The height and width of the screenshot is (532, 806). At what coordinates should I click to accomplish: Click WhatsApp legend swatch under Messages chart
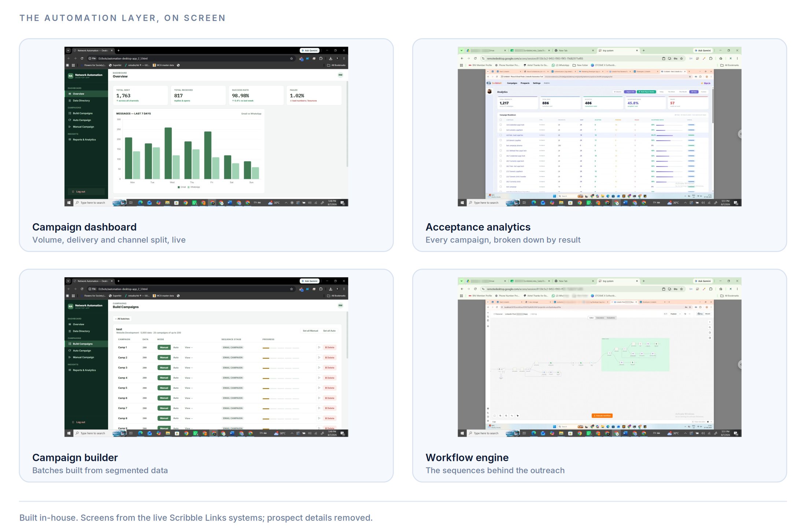(x=188, y=187)
